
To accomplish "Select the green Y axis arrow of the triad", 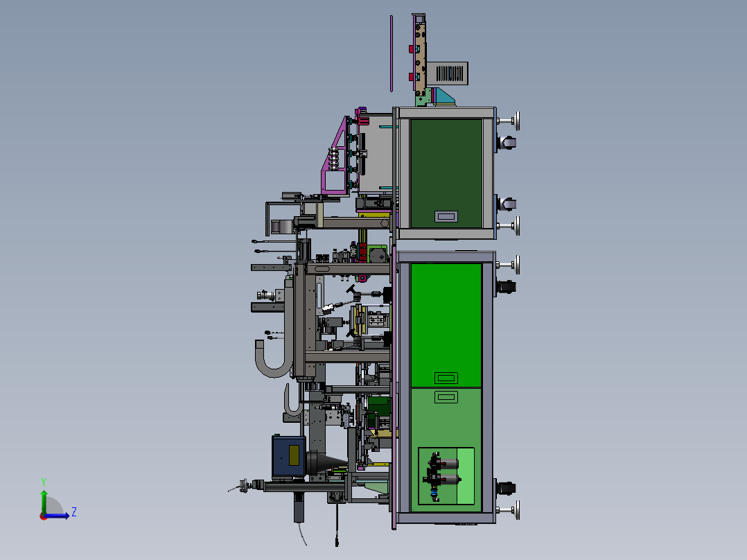I will tap(44, 502).
